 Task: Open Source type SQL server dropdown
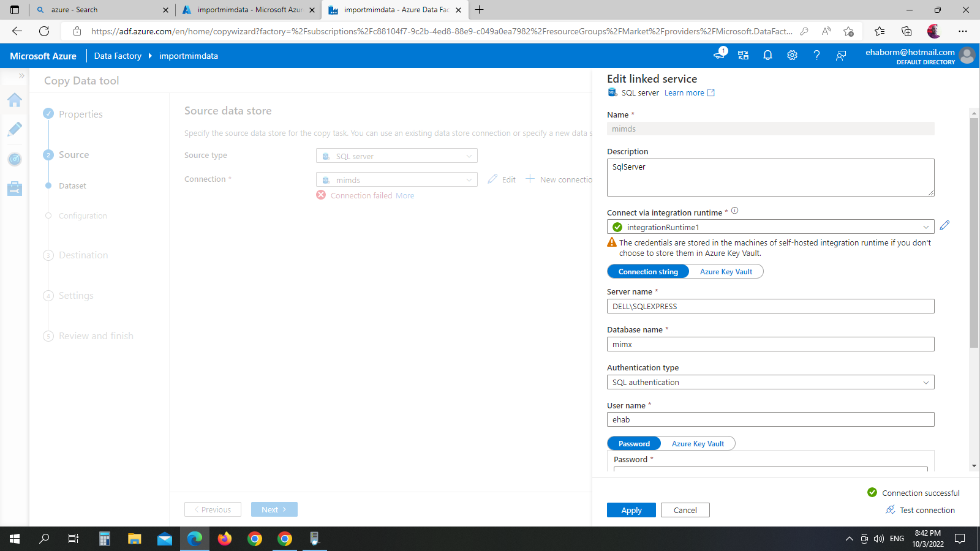[397, 156]
